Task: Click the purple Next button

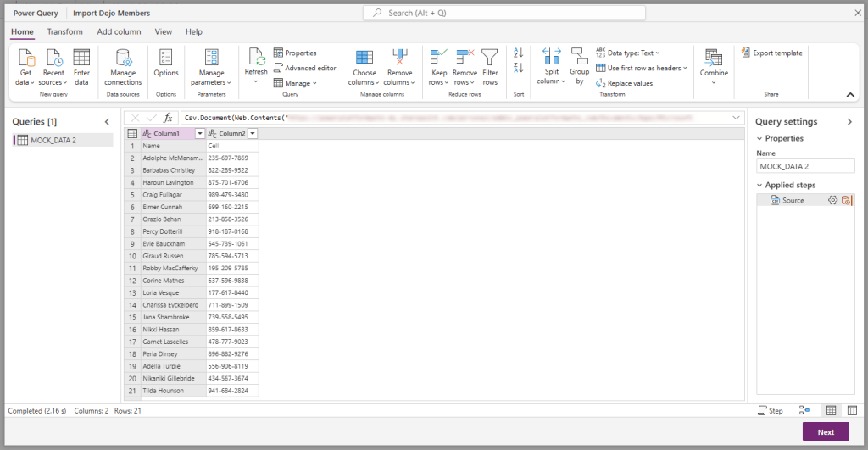Action: [x=825, y=431]
